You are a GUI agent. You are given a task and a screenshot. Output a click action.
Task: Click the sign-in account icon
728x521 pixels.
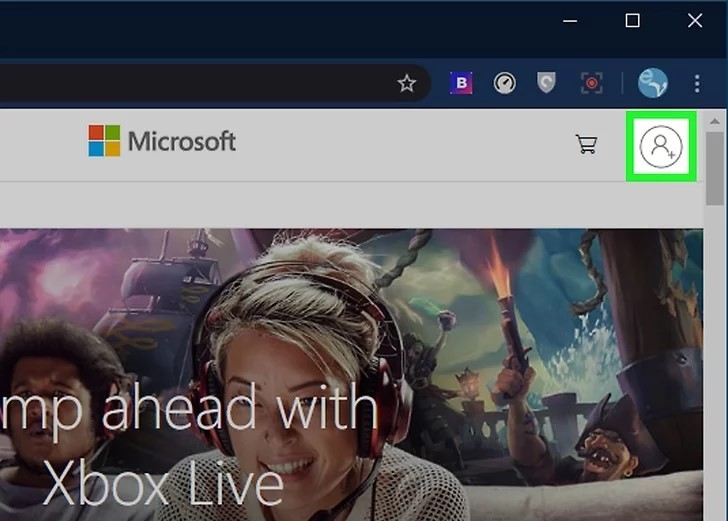click(x=661, y=146)
